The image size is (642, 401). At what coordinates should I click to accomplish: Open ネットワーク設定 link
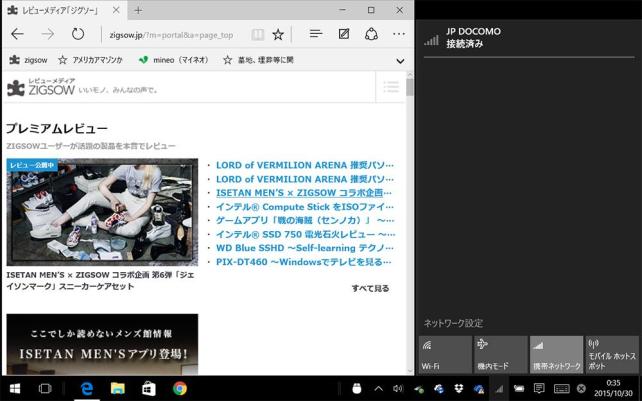453,323
